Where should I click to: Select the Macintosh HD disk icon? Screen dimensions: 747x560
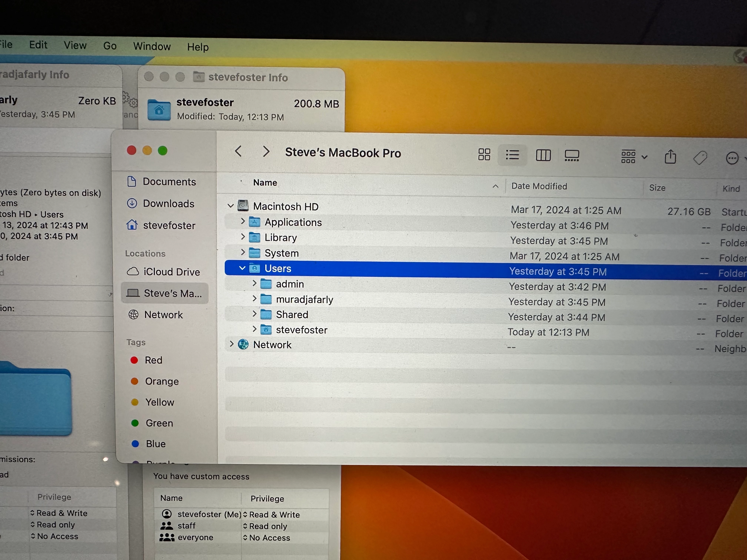(243, 206)
